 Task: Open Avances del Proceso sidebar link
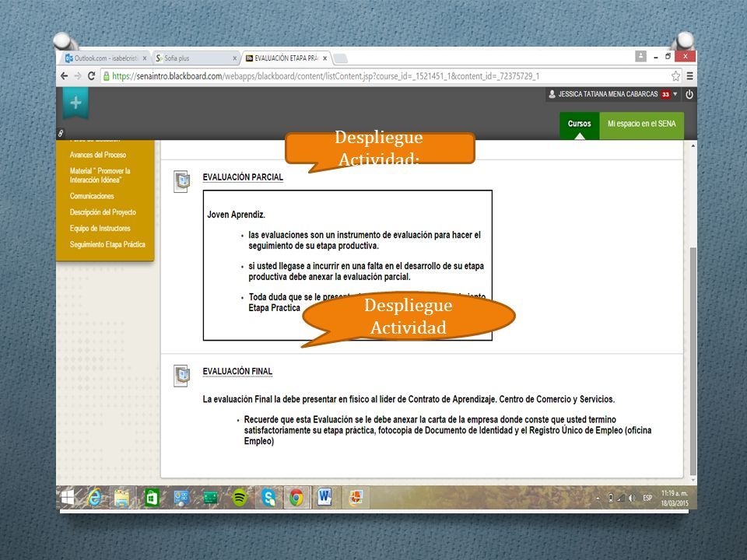click(98, 155)
